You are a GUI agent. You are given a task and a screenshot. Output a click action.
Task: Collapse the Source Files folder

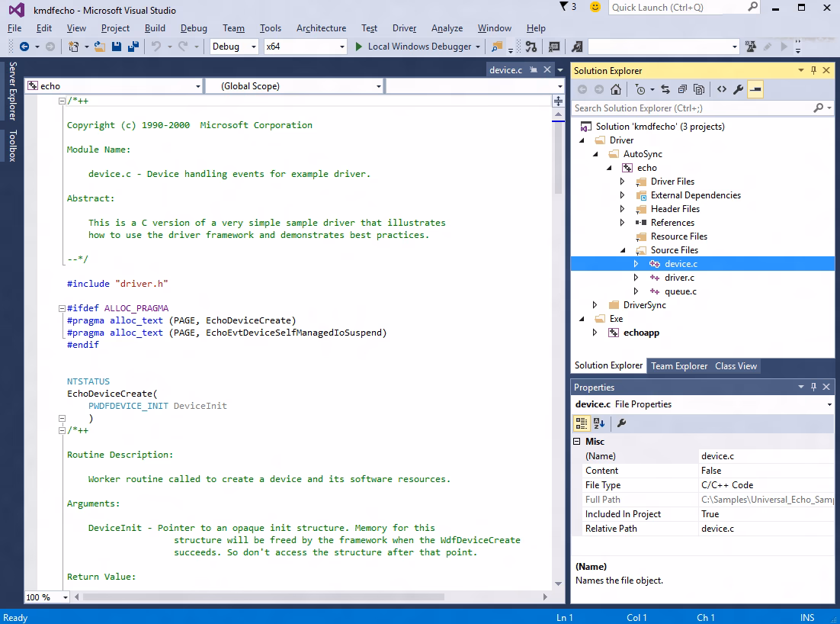pyautogui.click(x=622, y=250)
